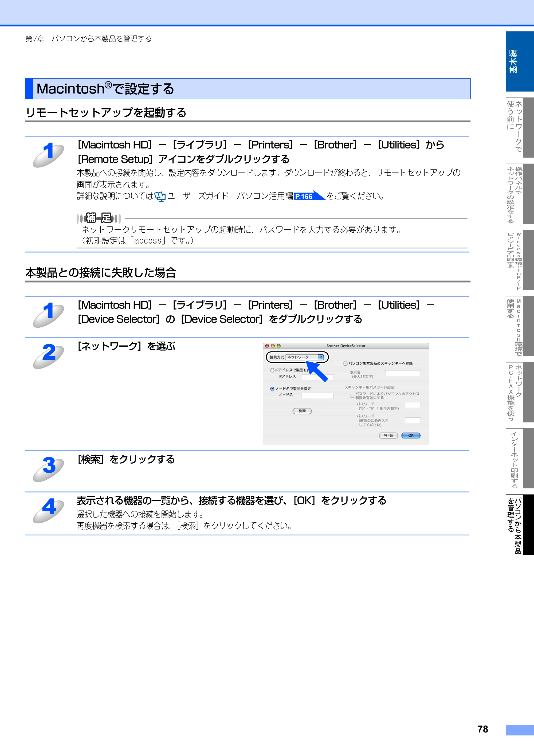Image resolution: width=534 pixels, height=756 pixels.
Task: Open the パソコンから本製品を管理する side tab
Action: coord(520,524)
